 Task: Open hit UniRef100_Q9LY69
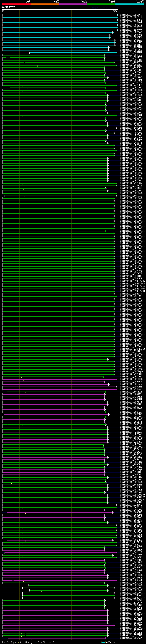(x=131, y=15)
